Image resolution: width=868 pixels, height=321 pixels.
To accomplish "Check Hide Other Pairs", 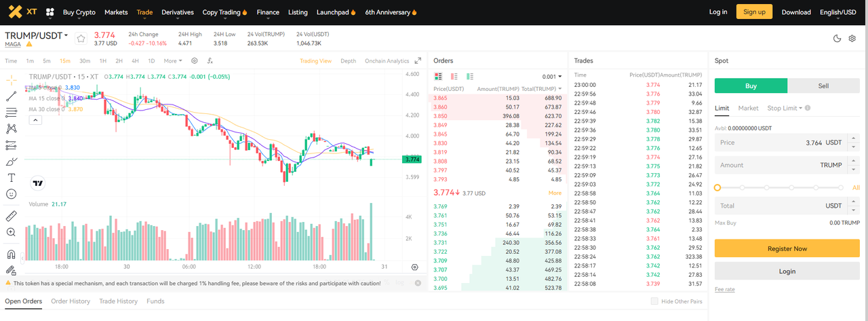I will 654,301.
